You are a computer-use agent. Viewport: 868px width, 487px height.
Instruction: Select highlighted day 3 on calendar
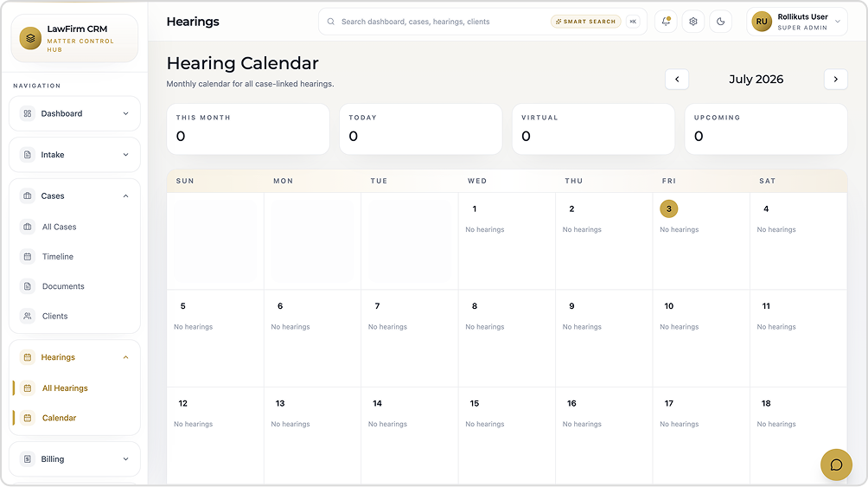click(668, 208)
